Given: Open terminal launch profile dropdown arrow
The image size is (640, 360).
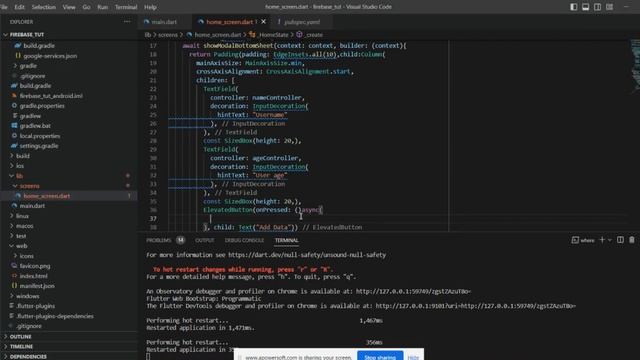Looking at the screenshot, I should [610, 240].
